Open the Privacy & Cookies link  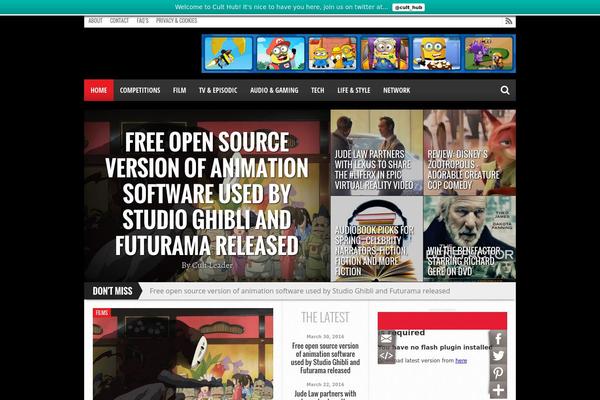pyautogui.click(x=176, y=21)
